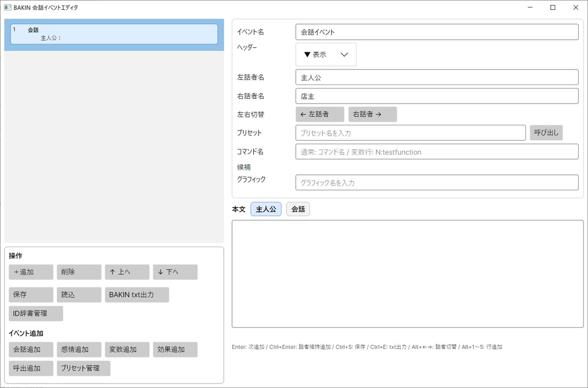Image resolution: width=588 pixels, height=388 pixels.
Task: Select the 主人公 body tab
Action: (x=266, y=209)
